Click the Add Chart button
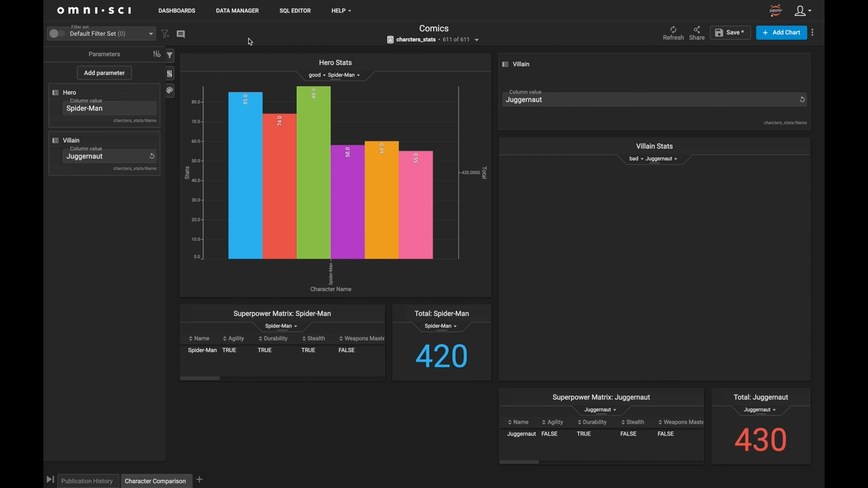868x488 pixels. click(781, 33)
